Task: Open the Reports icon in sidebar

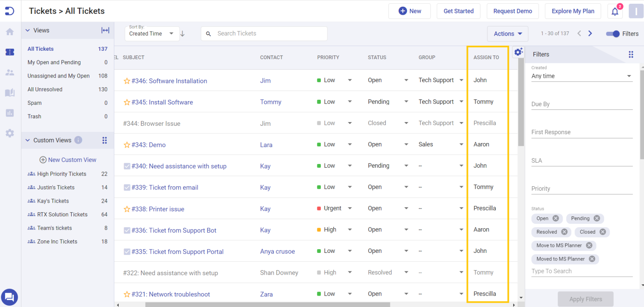Action: pos(9,112)
